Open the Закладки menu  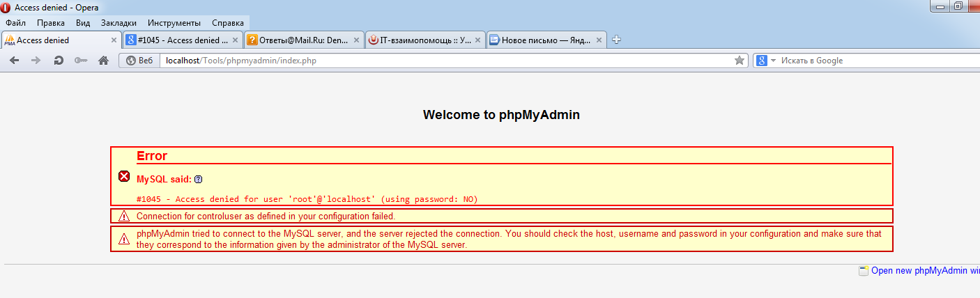[118, 23]
